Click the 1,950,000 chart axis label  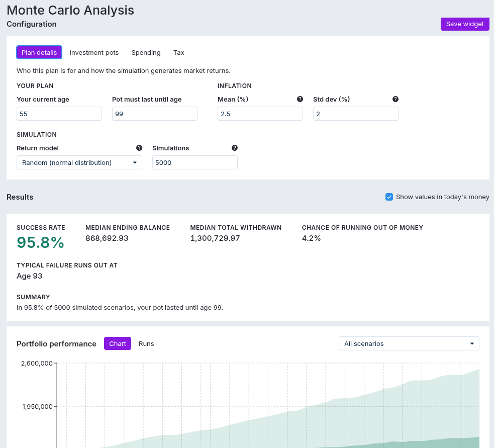click(x=38, y=406)
